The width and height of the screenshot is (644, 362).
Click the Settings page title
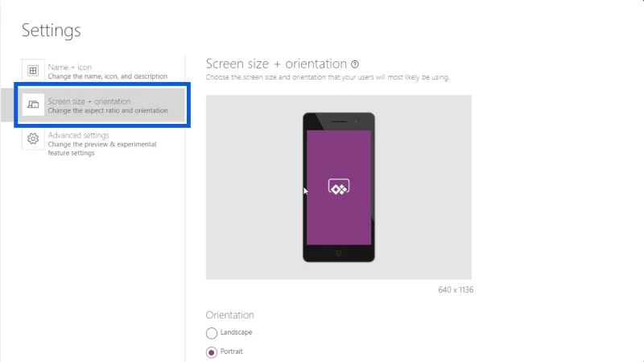point(52,31)
